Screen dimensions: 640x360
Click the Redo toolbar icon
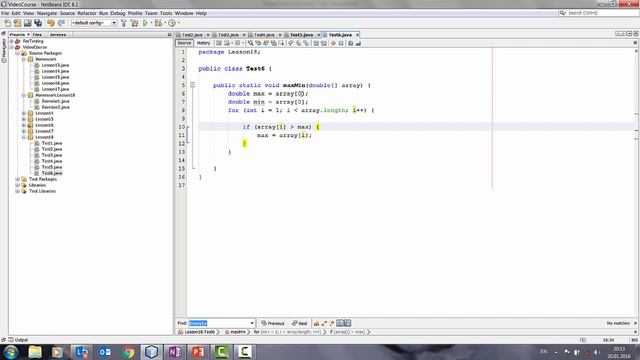pyautogui.click(x=61, y=23)
